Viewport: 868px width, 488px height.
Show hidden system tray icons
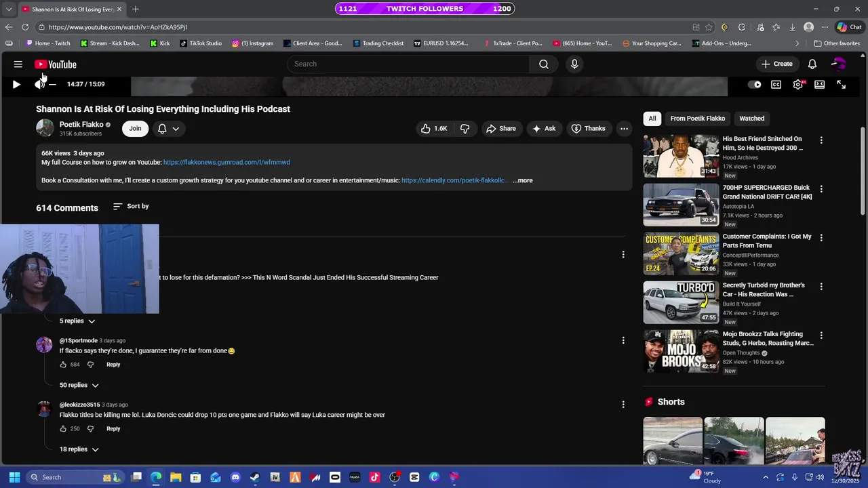point(766,477)
